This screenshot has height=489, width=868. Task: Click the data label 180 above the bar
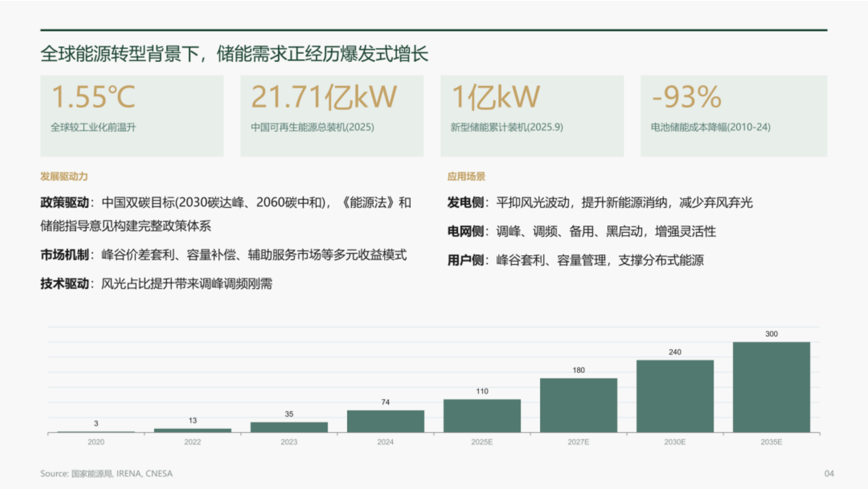click(x=579, y=370)
